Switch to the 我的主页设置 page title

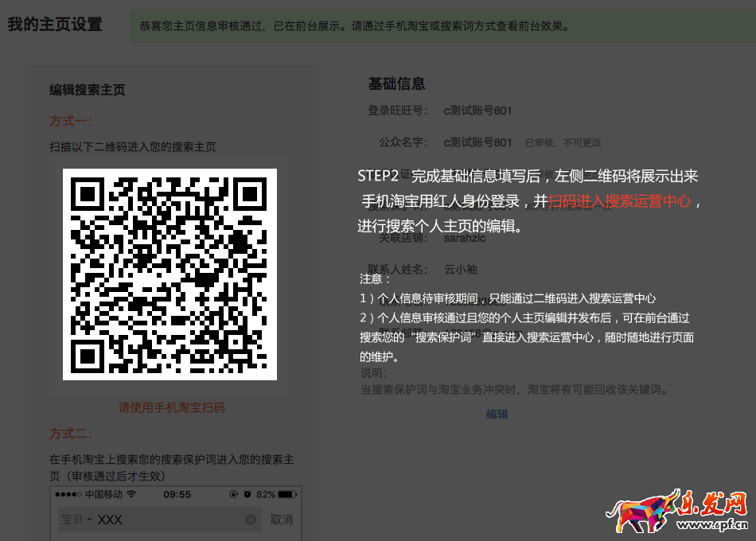pos(55,25)
